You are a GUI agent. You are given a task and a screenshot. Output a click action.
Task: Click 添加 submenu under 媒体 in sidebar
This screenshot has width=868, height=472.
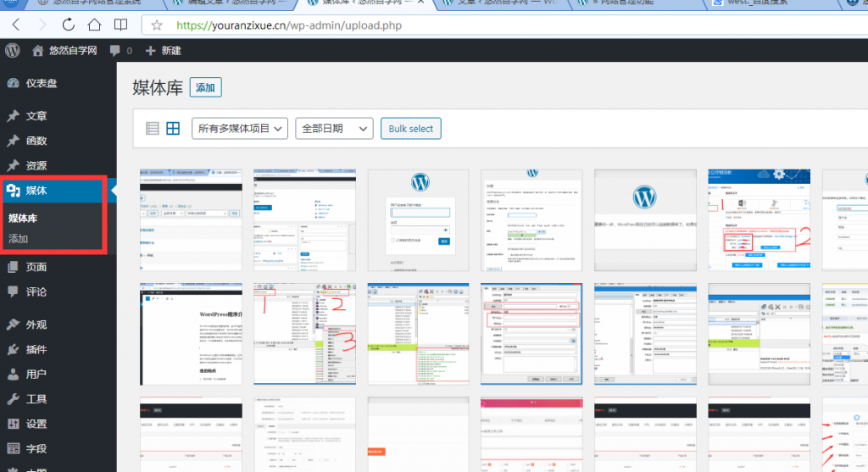pyautogui.click(x=19, y=238)
